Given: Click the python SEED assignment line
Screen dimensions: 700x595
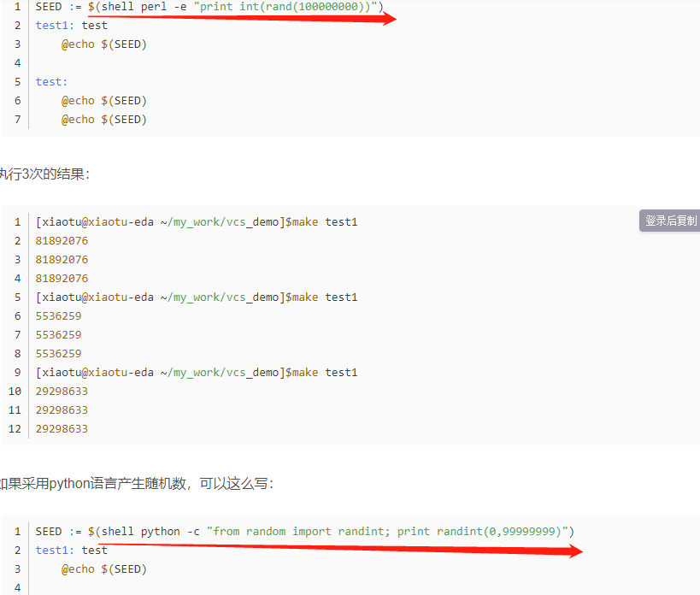Looking at the screenshot, I should click(304, 531).
